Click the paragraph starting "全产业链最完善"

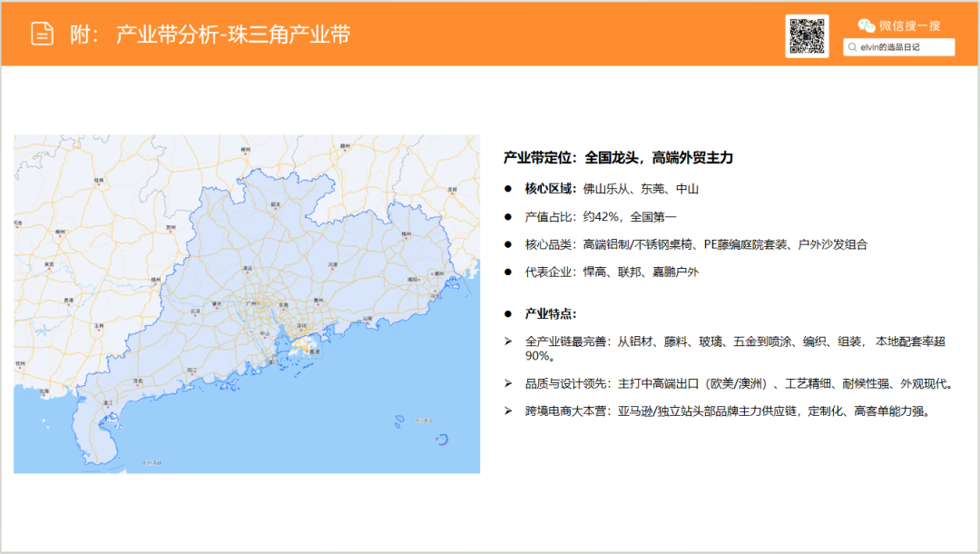click(x=735, y=348)
